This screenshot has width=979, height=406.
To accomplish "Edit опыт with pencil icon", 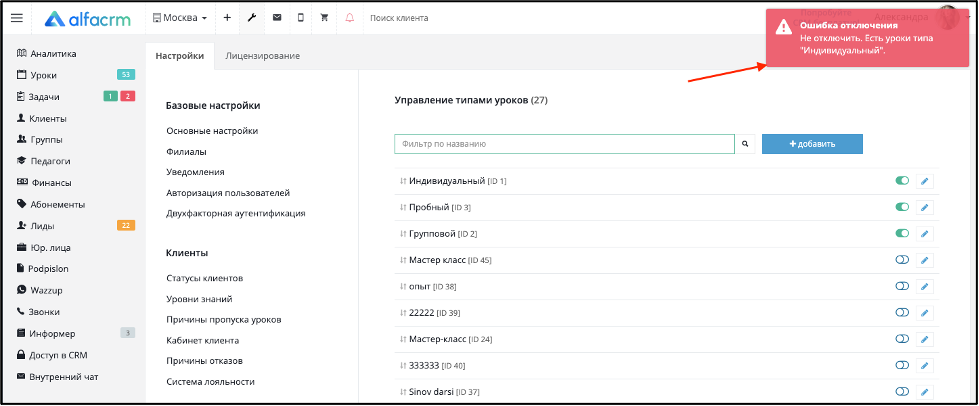I will [x=925, y=286].
